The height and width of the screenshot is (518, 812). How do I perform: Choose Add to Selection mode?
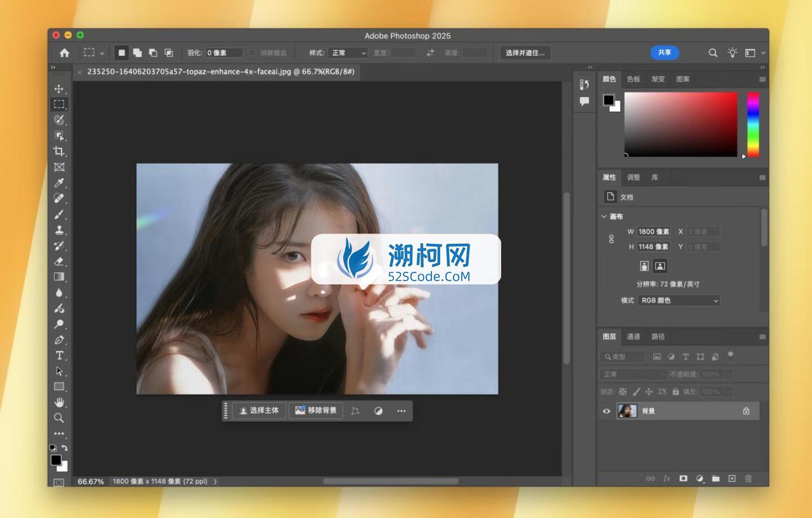pyautogui.click(x=137, y=53)
